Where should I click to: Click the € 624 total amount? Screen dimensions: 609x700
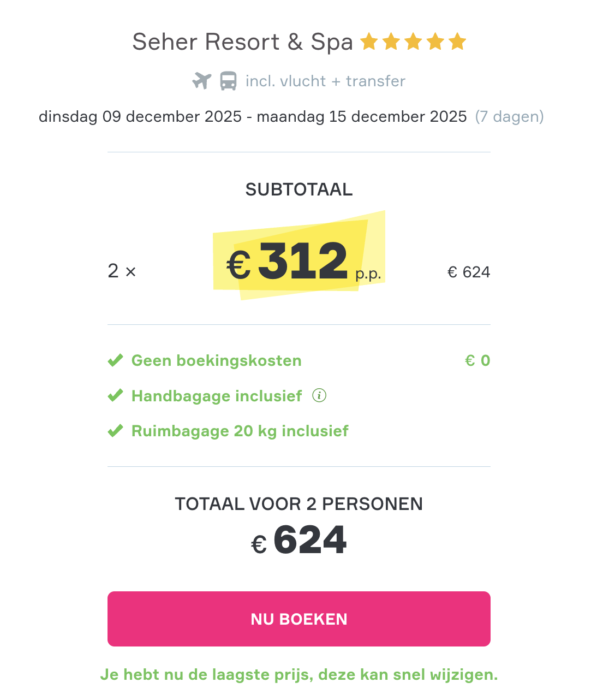coord(299,541)
